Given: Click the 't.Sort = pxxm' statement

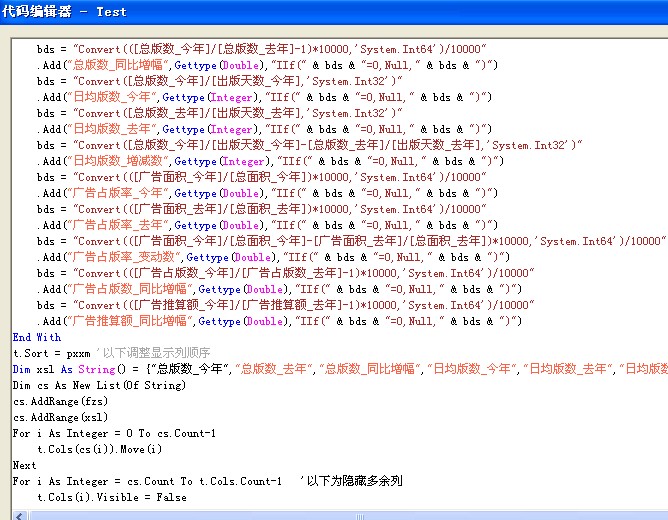Looking at the screenshot, I should [52, 353].
